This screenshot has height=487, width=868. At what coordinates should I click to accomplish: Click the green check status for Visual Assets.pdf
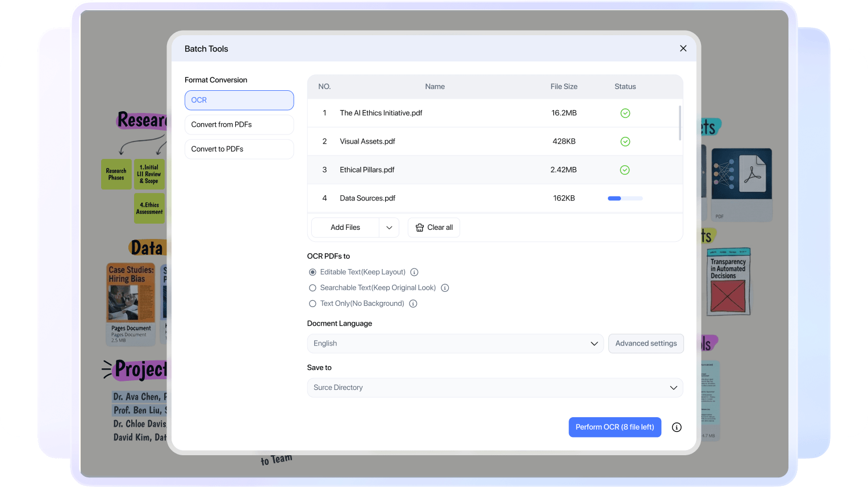pyautogui.click(x=625, y=141)
